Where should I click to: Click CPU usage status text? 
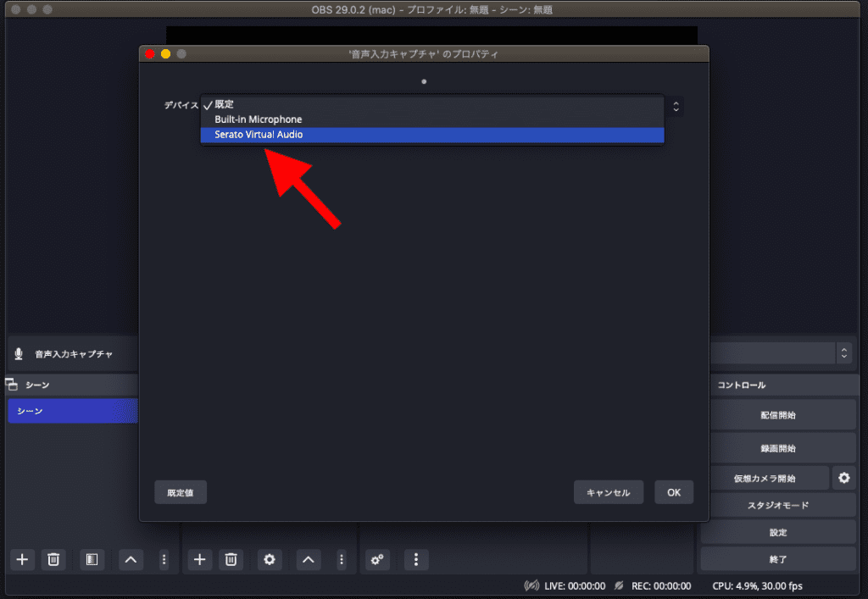[757, 585]
